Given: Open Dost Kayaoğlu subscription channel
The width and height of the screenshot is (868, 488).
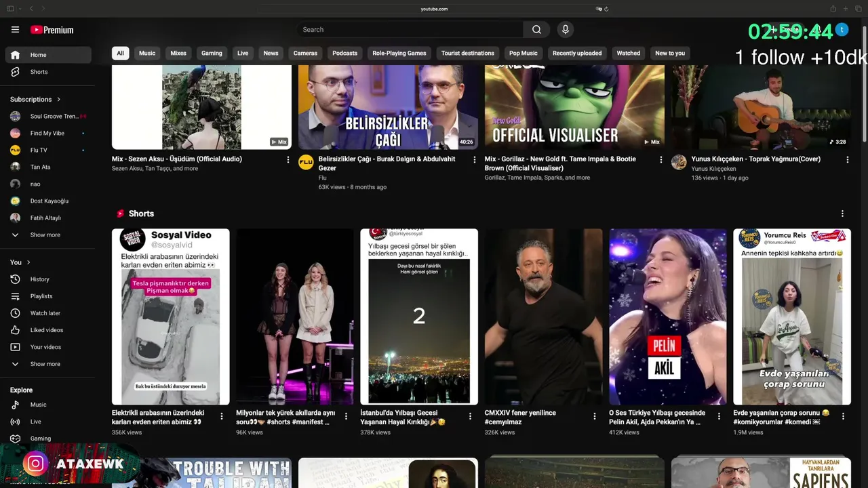Looking at the screenshot, I should [x=47, y=201].
